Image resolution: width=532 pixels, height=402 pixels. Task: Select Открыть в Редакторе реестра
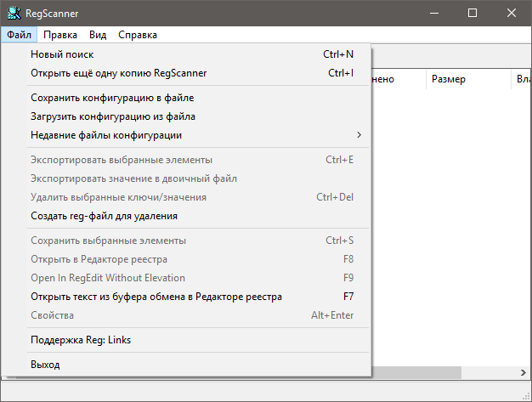(x=186, y=259)
